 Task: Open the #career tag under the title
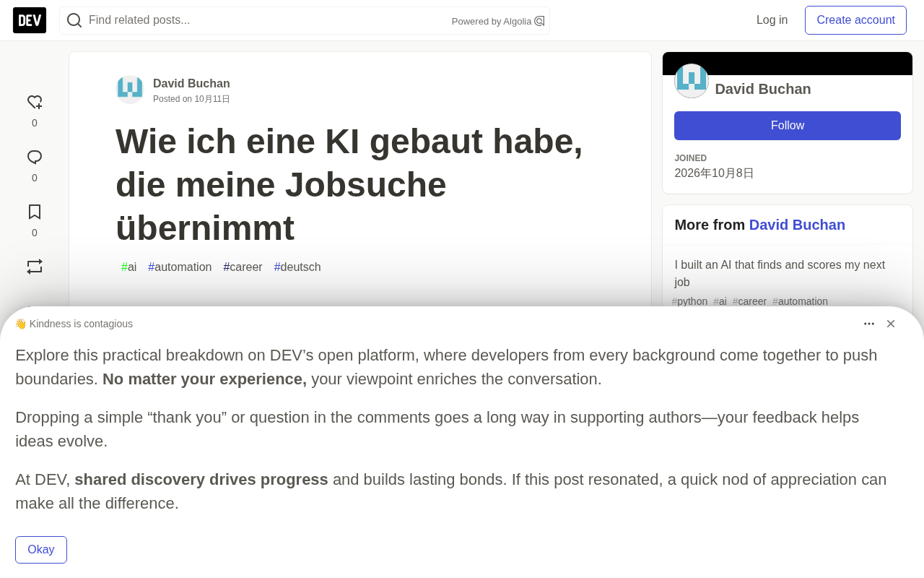[243, 267]
